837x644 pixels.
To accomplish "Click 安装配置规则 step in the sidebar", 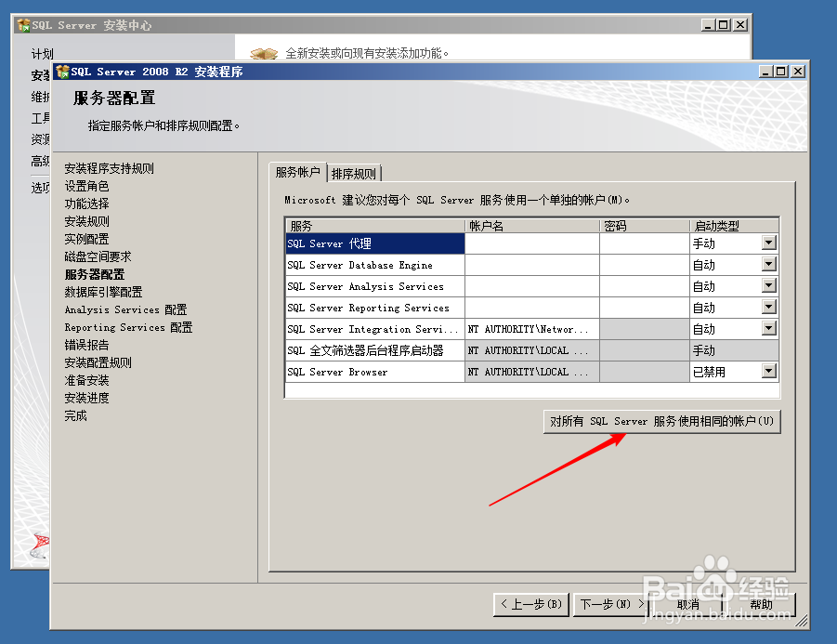I will click(98, 362).
